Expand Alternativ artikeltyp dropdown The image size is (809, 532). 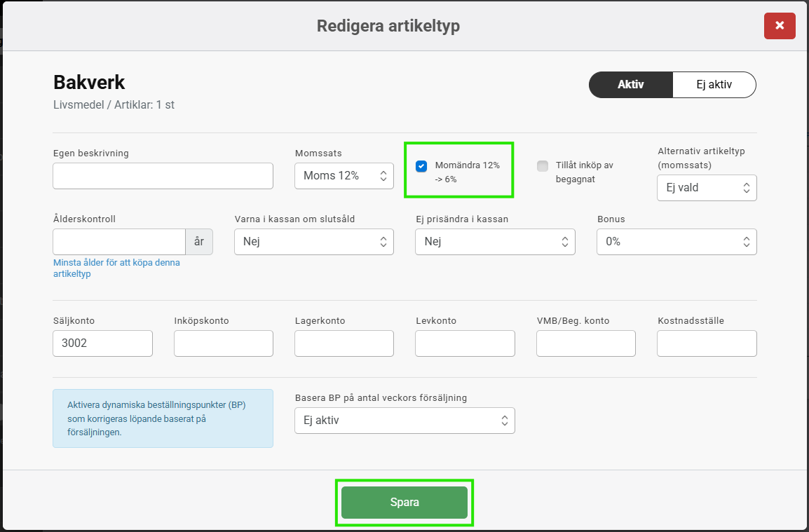(x=706, y=188)
